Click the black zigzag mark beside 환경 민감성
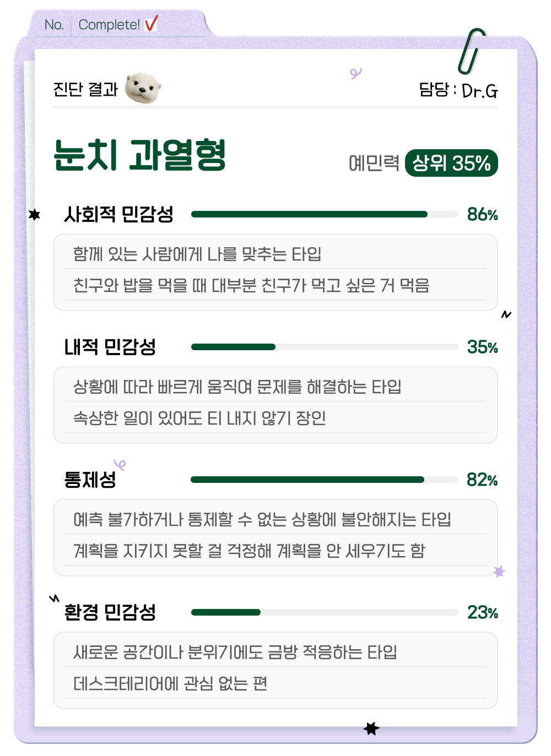551x756 pixels. pyautogui.click(x=54, y=598)
